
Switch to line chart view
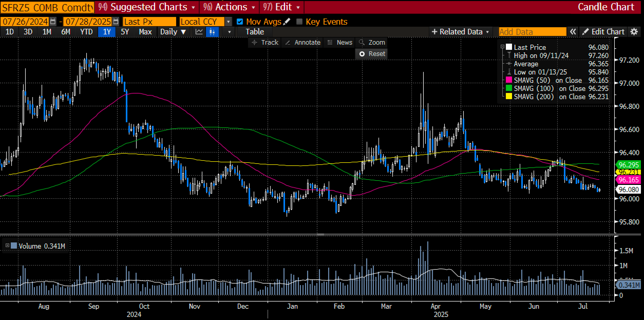click(x=199, y=32)
